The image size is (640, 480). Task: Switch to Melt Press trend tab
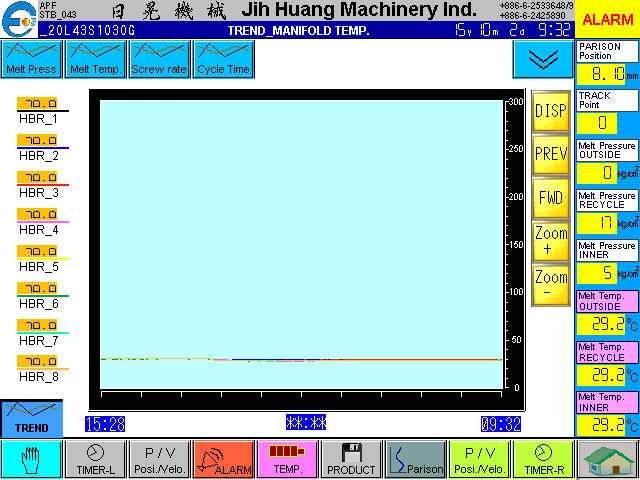tap(31, 60)
